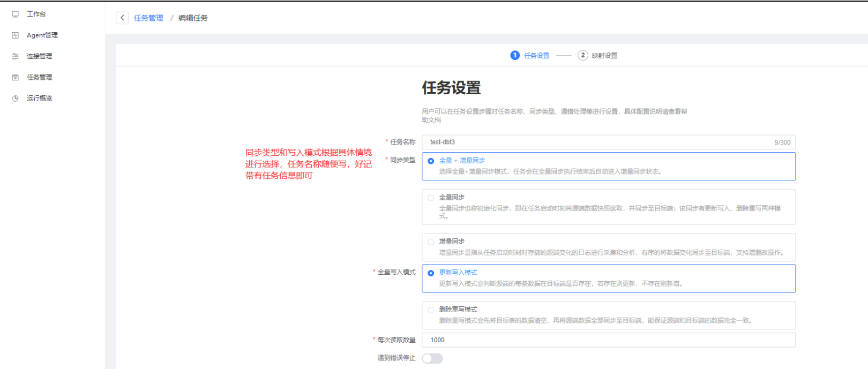The image size is (868, 369).
Task: Click description text of 增量同步 option
Action: [x=613, y=253]
